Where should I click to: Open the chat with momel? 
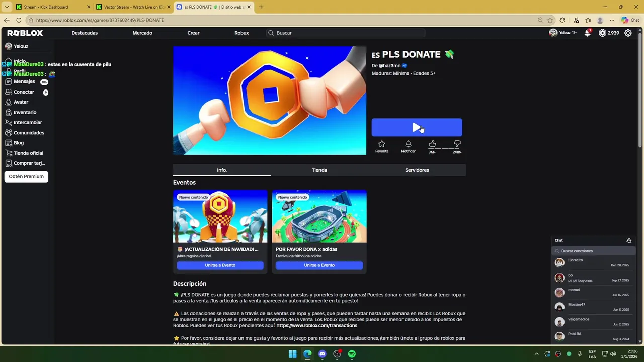point(593,292)
